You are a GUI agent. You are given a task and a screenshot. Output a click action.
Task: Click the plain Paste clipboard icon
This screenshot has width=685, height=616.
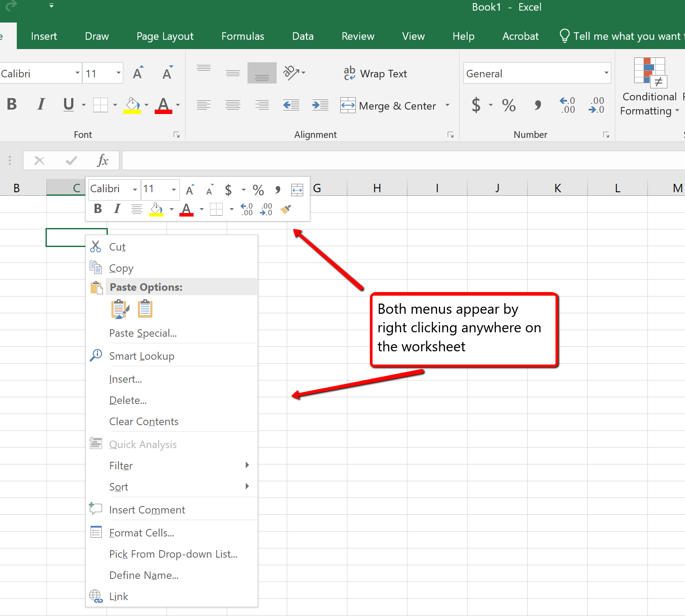(145, 309)
